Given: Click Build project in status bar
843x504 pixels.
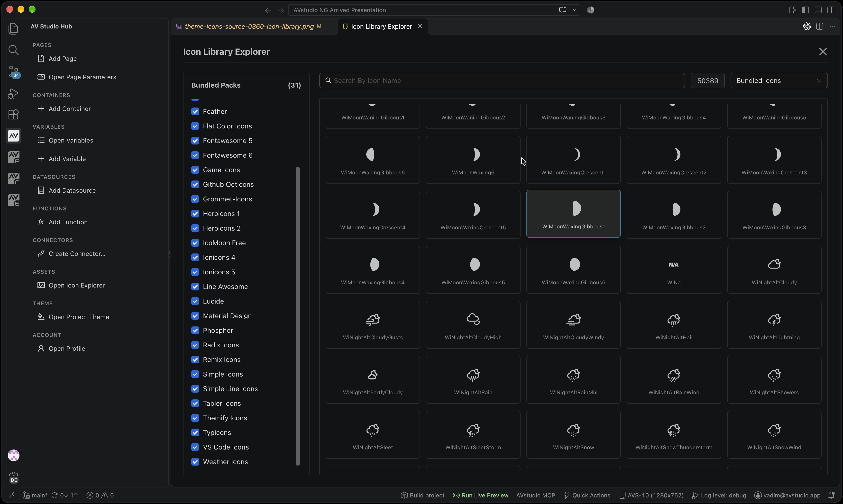Looking at the screenshot, I should (422, 495).
